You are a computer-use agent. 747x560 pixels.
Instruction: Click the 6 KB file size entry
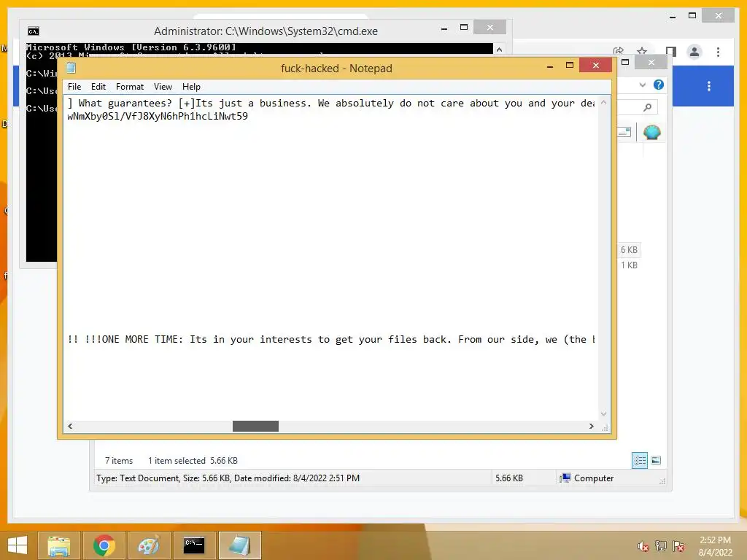[x=629, y=250]
